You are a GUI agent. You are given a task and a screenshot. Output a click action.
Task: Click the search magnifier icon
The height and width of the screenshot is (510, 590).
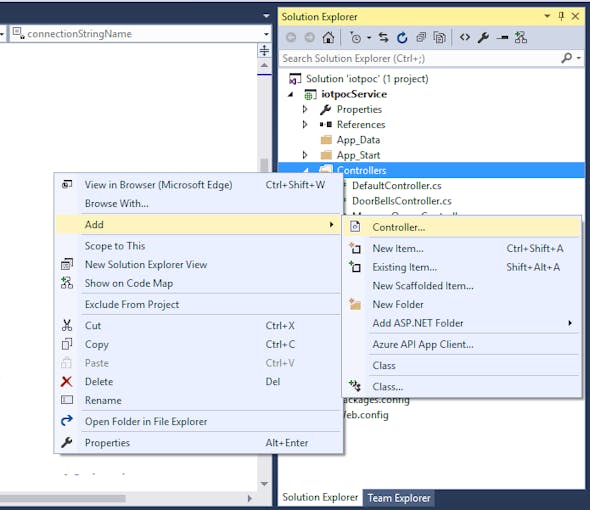tap(566, 58)
